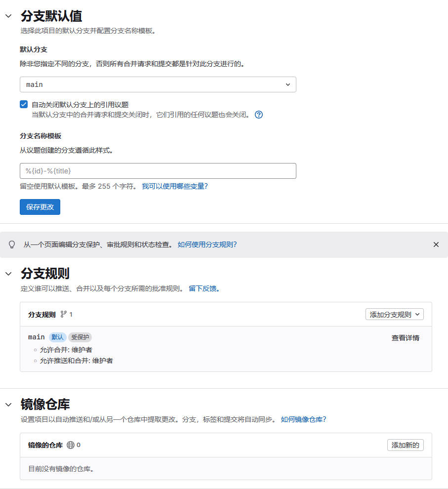Uncheck 自动关闭默认分支上的引用议题 checkbox
Viewport: 448px width, 489px height.
click(x=24, y=104)
